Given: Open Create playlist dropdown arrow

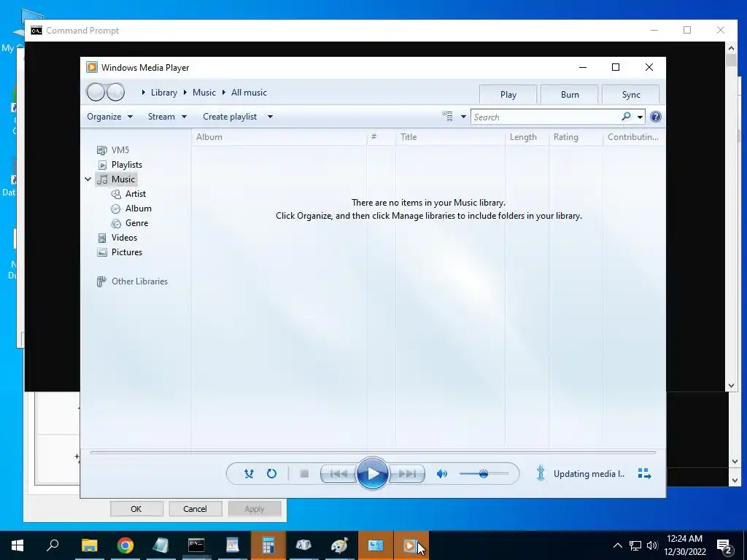Looking at the screenshot, I should [270, 117].
